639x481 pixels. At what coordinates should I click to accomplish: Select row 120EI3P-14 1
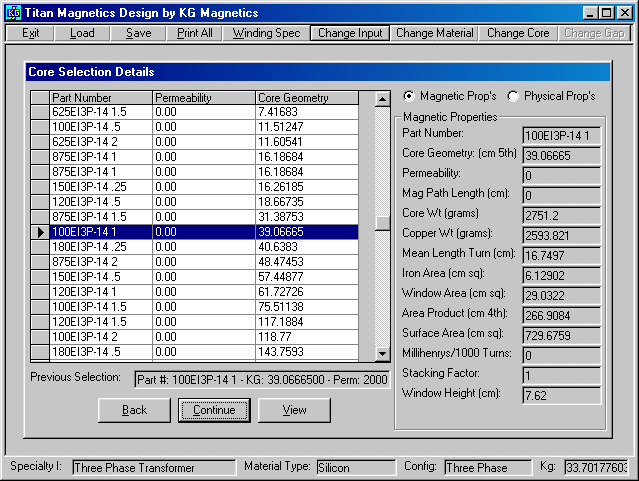pyautogui.click(x=195, y=292)
